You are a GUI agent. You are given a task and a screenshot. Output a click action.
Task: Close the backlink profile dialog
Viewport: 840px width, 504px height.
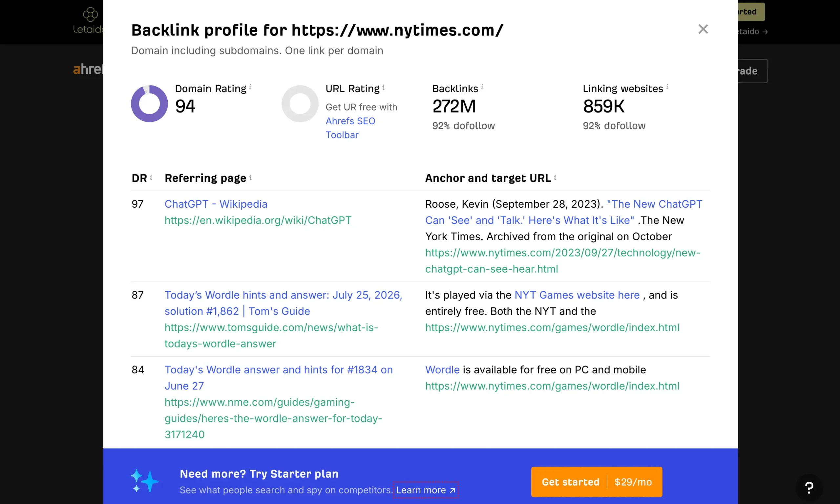point(703,29)
